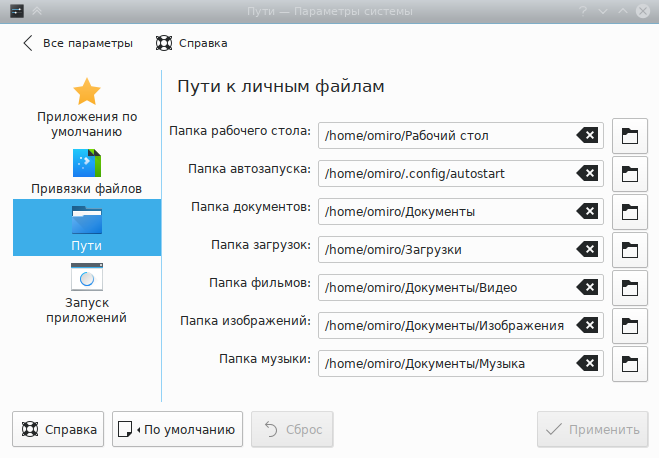Browse for the music folder location
The height and width of the screenshot is (458, 659).
(x=629, y=364)
